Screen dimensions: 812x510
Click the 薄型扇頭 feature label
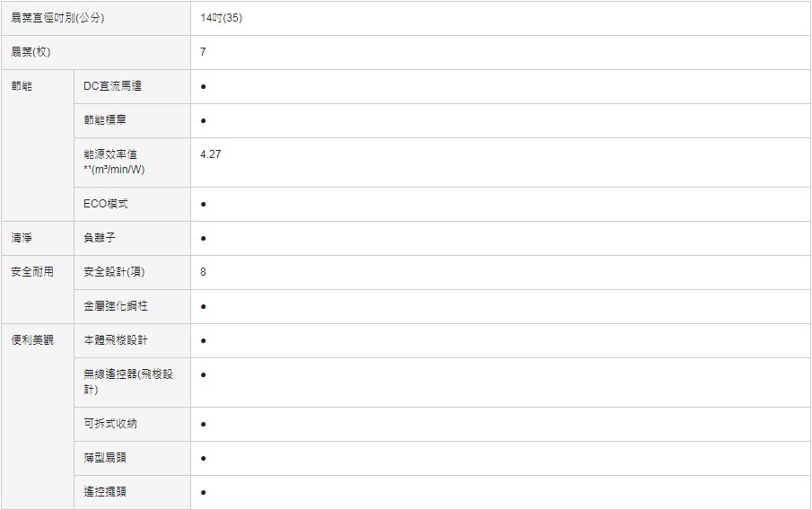(x=105, y=458)
